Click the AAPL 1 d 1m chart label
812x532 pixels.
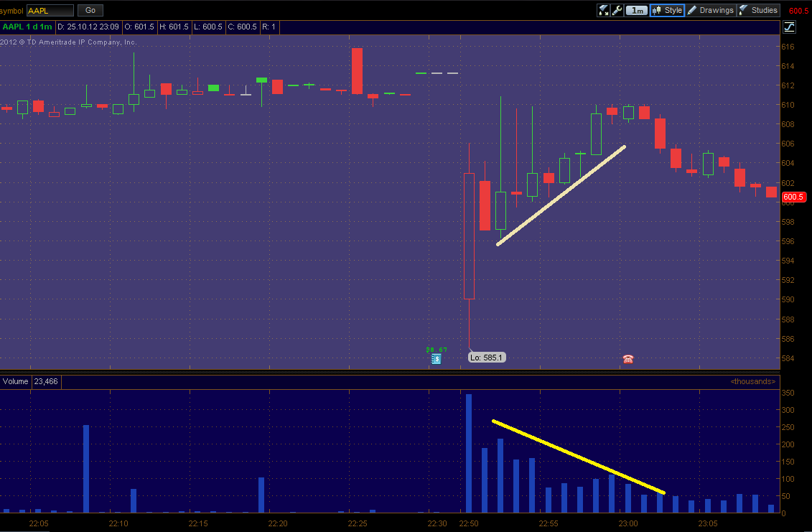click(27, 27)
